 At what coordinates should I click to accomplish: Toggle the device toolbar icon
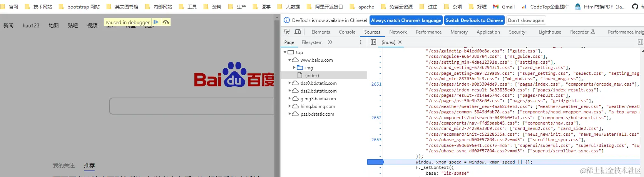point(298,32)
